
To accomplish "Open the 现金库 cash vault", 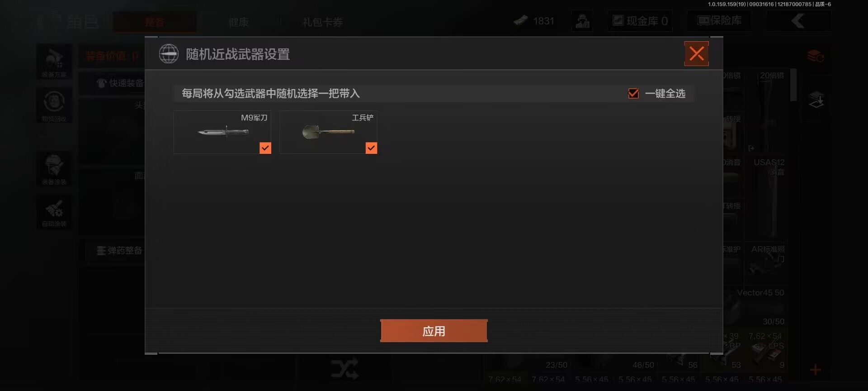I will [640, 21].
